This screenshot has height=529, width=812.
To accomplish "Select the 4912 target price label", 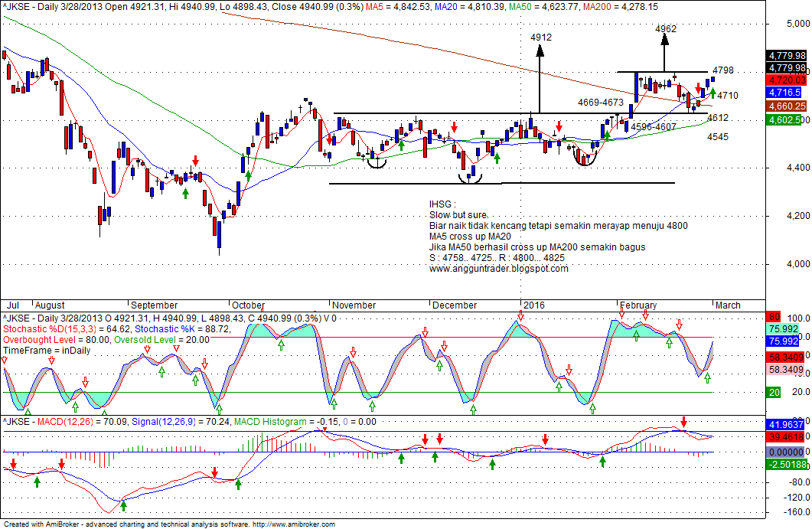I will 540,38.
